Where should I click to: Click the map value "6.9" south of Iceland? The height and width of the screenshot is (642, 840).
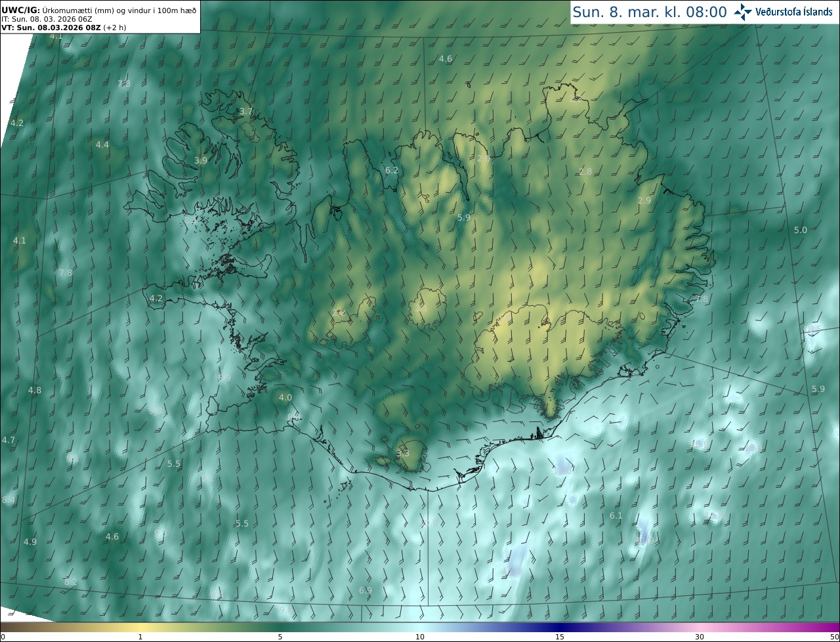366,590
